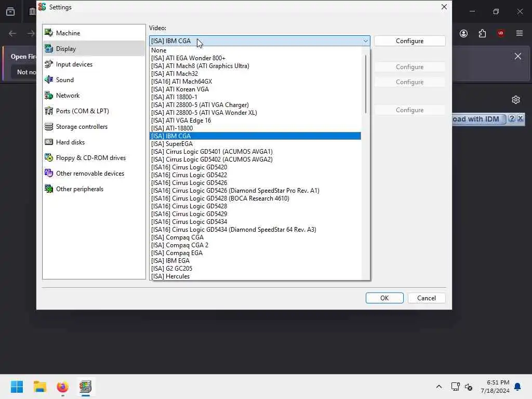Open Floppy & CD-ROM drives settings
This screenshot has width=532, height=399.
94,158
